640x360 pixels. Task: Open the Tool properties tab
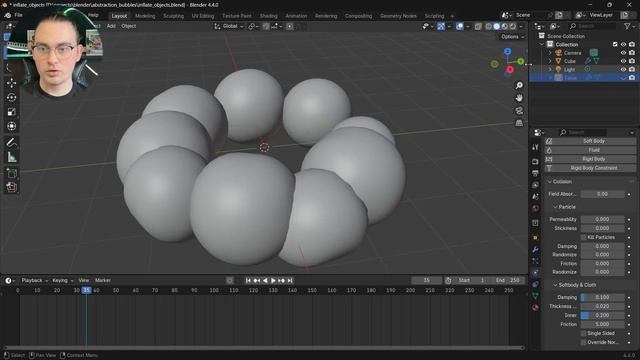[x=536, y=147]
